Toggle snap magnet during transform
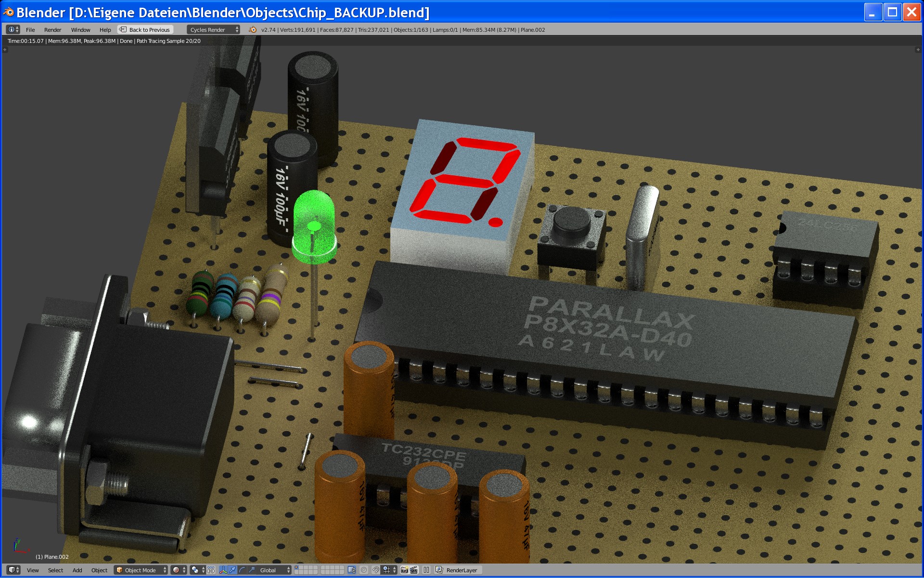This screenshot has height=578, width=924. (376, 570)
